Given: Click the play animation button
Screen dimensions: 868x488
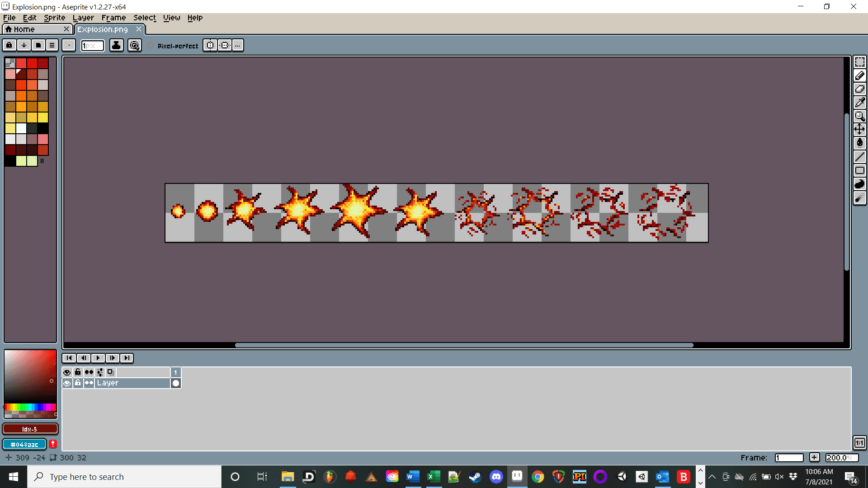Looking at the screenshot, I should point(98,358).
